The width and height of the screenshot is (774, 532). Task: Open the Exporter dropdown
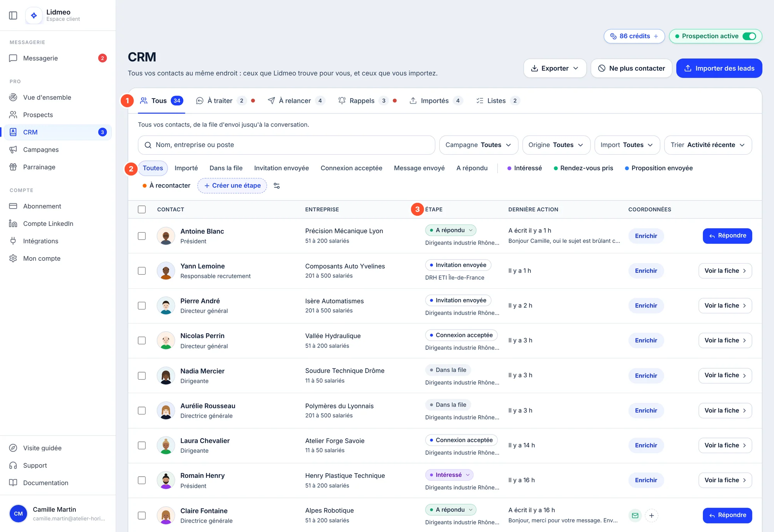[555, 68]
